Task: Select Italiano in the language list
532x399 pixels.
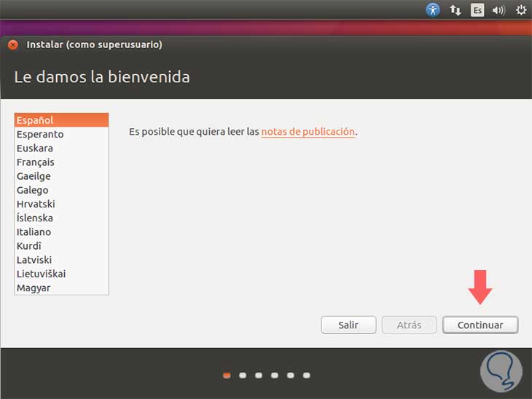Action: pyautogui.click(x=61, y=232)
